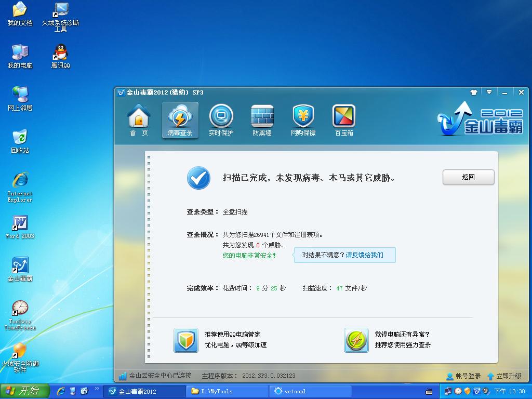Click the 金山毒霸 tray icon

[x=477, y=391]
